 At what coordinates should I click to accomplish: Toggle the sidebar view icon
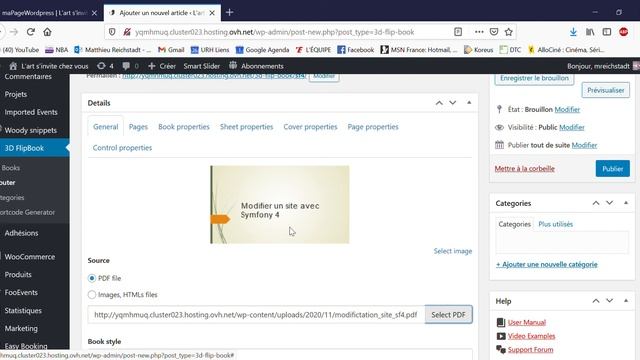pos(607,32)
